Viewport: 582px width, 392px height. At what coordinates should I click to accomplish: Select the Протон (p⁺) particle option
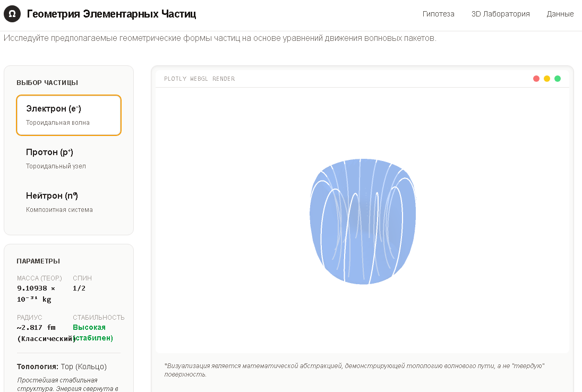pos(69,158)
